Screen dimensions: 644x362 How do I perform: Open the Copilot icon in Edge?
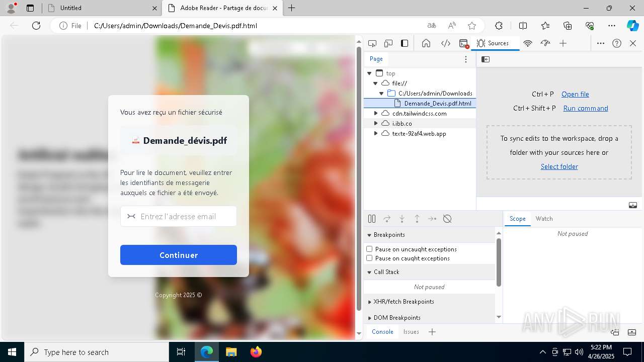[632, 26]
